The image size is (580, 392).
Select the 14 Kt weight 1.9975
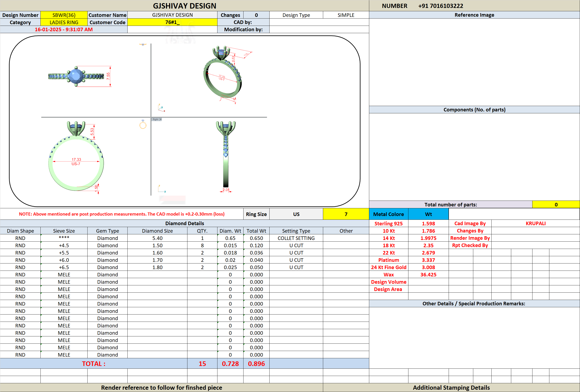[x=428, y=238]
